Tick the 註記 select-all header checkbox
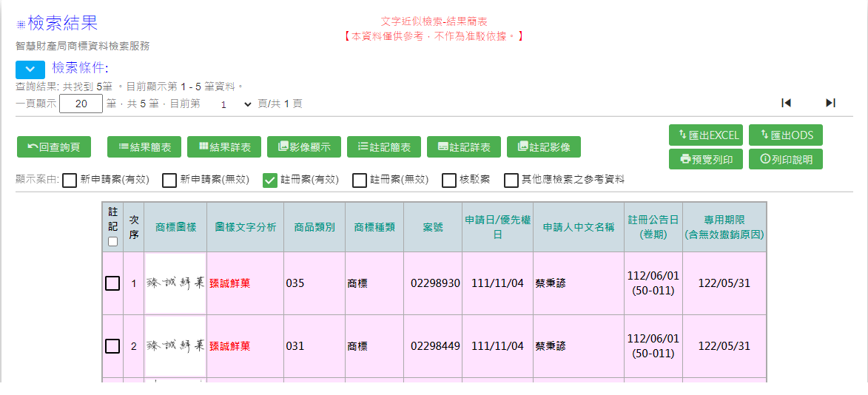The image size is (868, 395). point(113,242)
